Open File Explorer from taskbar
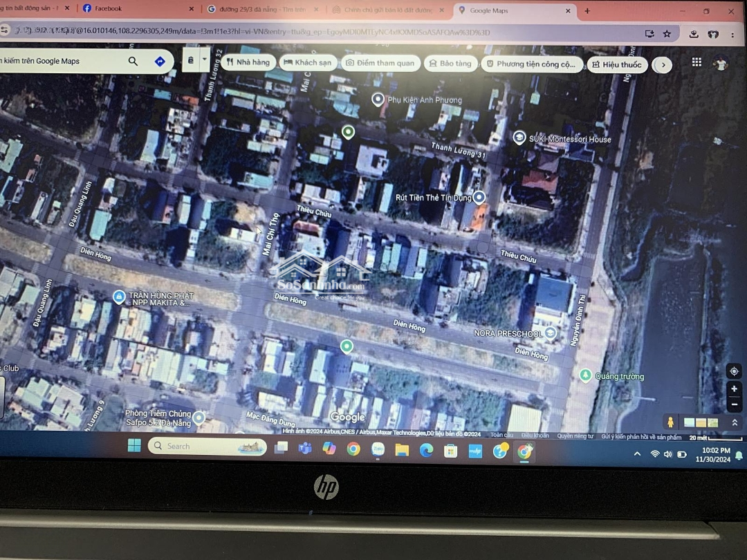The height and width of the screenshot is (560, 747). [x=402, y=449]
